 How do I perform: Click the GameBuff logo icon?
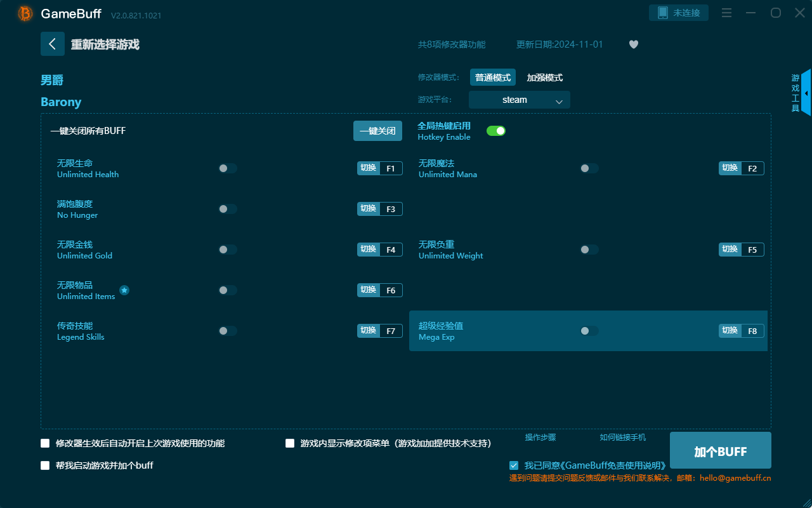(x=24, y=13)
